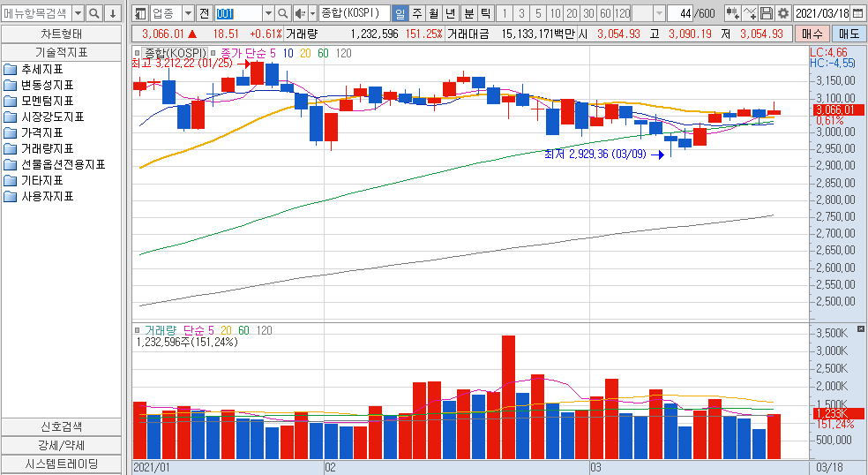This screenshot has width=868, height=475.
Task: Click the stock code 001 input field
Action: tap(238, 13)
